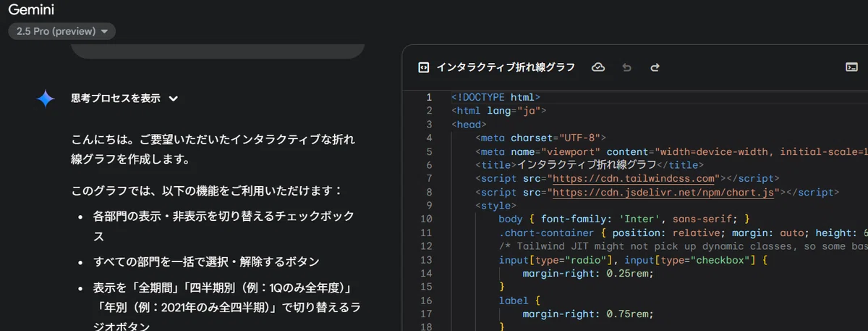Open the https://cdn.tailwindcss.com link
Image resolution: width=868 pixels, height=331 pixels.
[x=633, y=179]
